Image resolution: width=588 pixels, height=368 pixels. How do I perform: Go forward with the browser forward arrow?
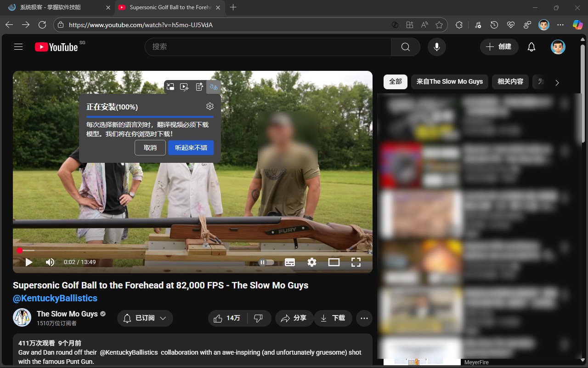(x=26, y=25)
